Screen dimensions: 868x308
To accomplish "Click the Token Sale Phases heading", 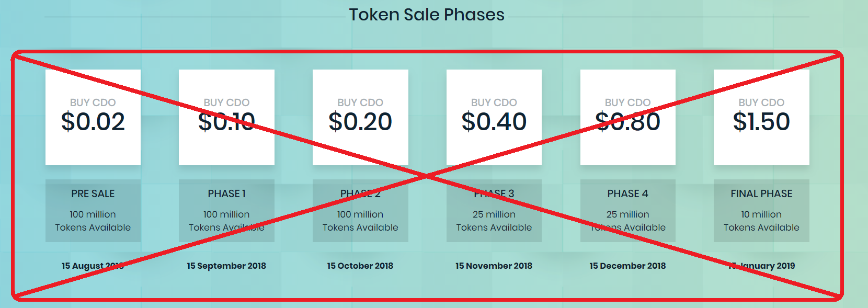I will tap(427, 15).
